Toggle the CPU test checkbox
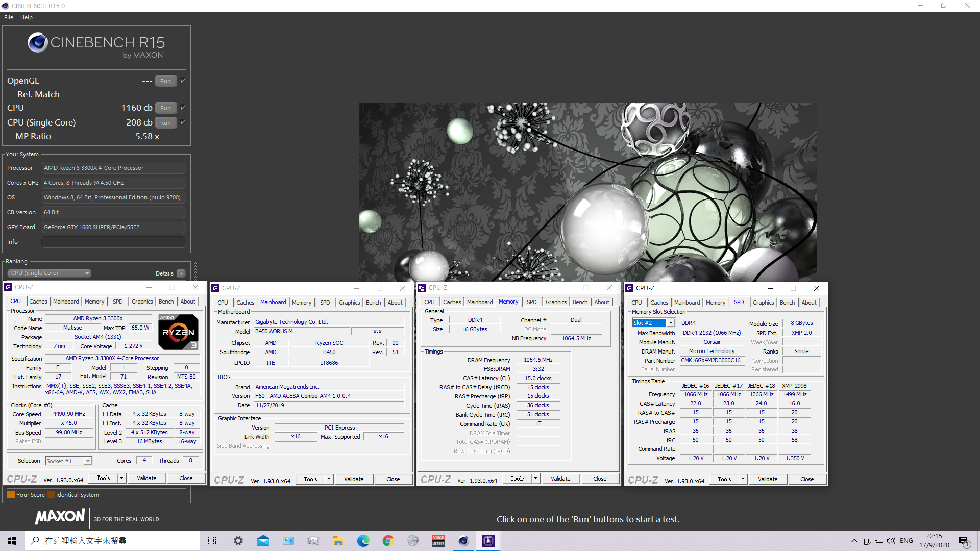This screenshot has height=551, width=980. pos(183,108)
